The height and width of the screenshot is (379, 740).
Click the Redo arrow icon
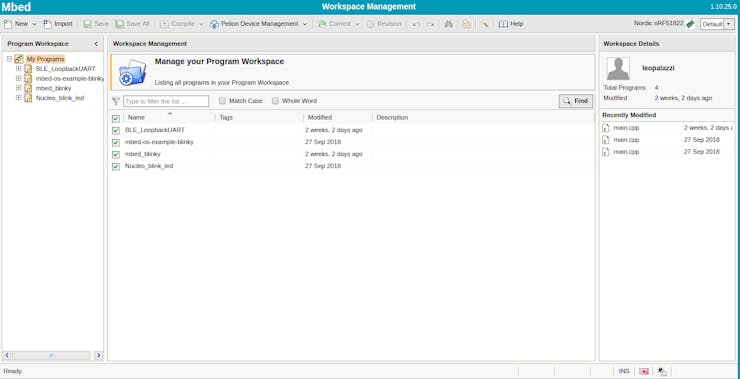pos(430,24)
